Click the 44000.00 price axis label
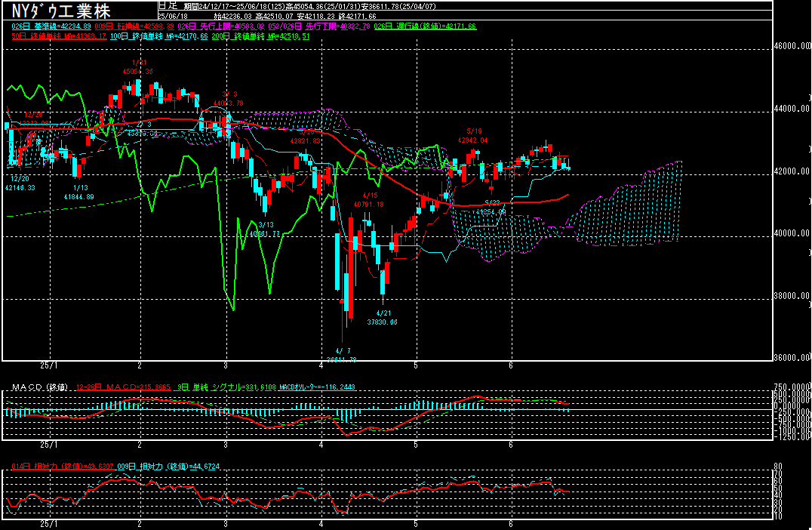The image size is (812, 530). (x=792, y=109)
